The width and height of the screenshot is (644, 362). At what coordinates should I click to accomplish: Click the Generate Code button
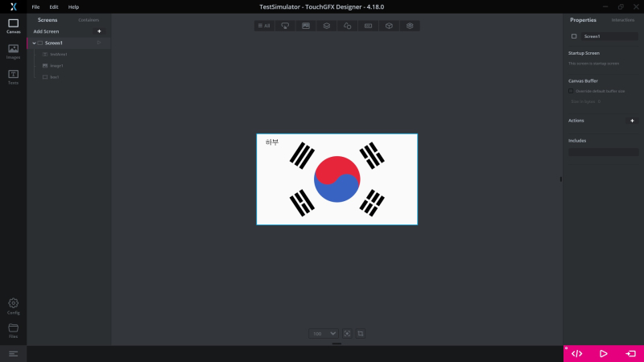tap(576, 353)
